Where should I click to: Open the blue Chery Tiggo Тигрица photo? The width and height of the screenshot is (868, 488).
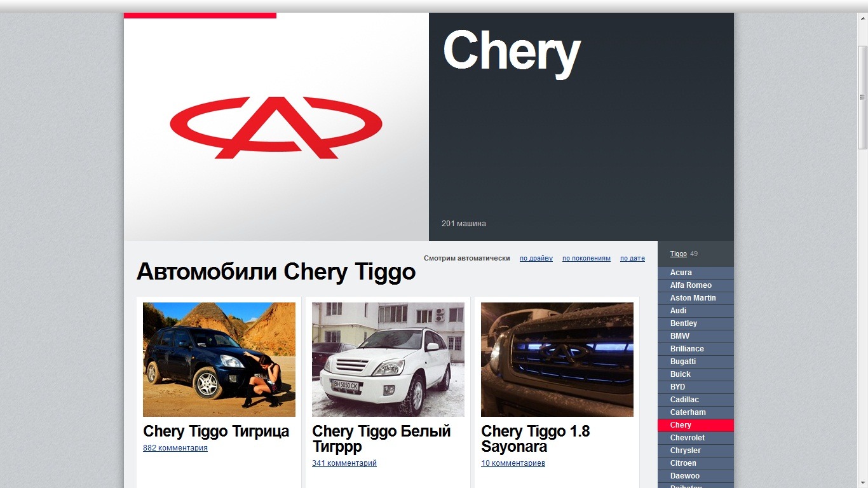[219, 360]
